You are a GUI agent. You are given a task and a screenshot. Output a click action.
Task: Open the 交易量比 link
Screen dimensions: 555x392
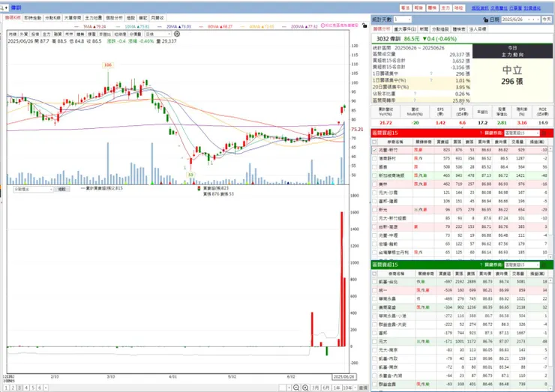click(x=499, y=7)
